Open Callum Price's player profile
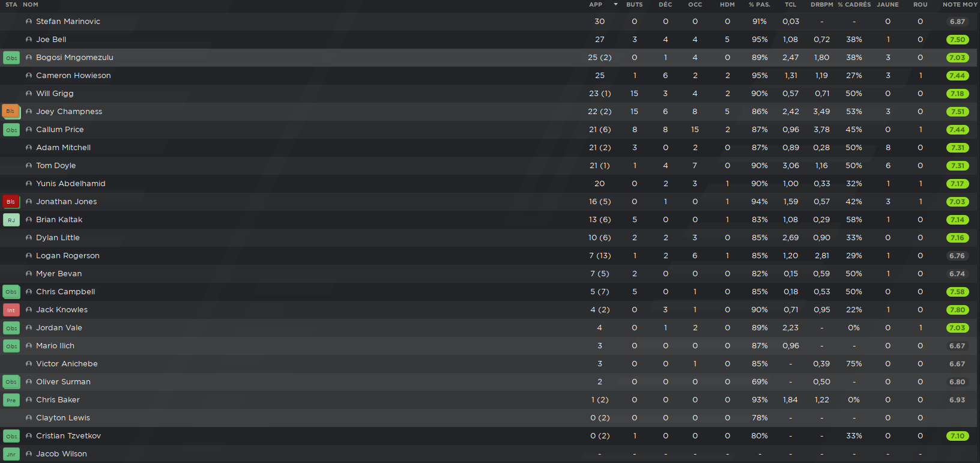Screen dimensions: 980x463 click(x=60, y=130)
